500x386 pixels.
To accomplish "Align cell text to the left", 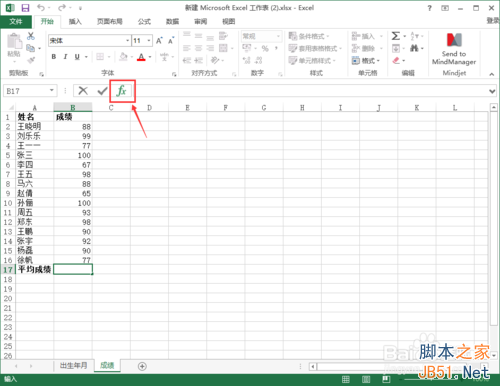I will [187, 48].
